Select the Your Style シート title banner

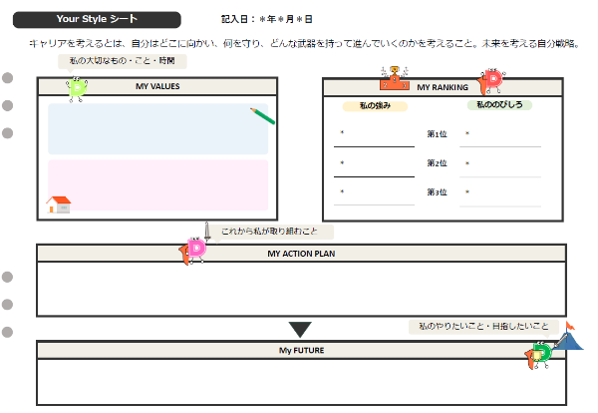point(97,19)
